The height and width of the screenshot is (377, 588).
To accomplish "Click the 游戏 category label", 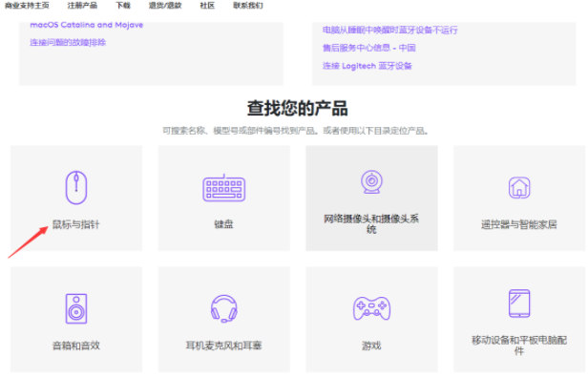I will point(371,346).
